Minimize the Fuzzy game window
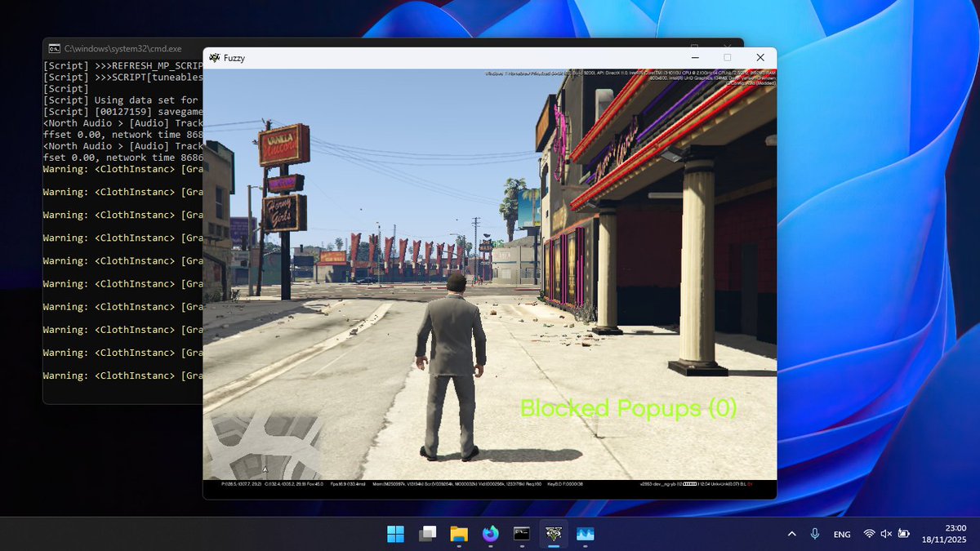Viewport: 980px width, 551px height. [x=694, y=58]
